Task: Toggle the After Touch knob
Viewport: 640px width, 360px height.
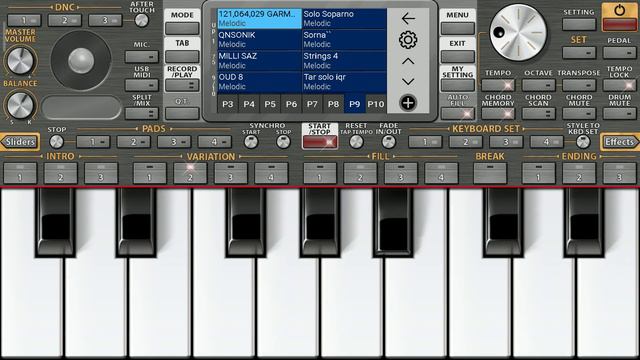Action: pos(142,20)
